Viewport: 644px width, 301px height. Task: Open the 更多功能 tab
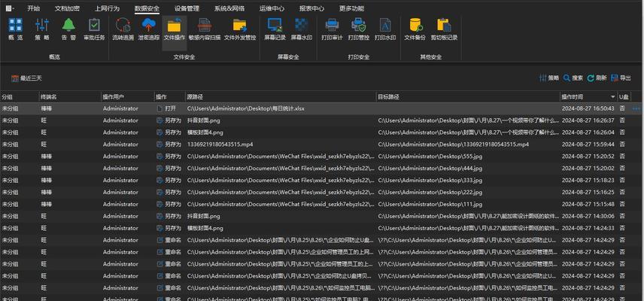(x=351, y=8)
